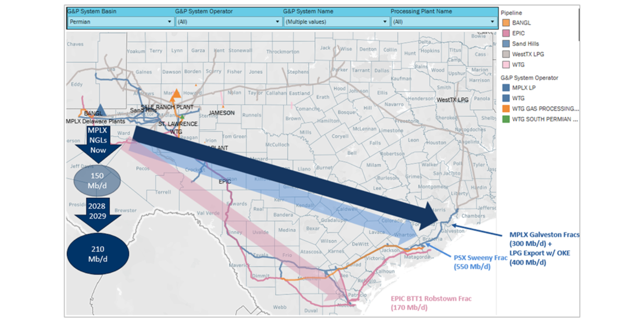This screenshot has width=644, height=322.
Task: Select WestTX LPG in the Pipeline legend
Action: pos(528,54)
